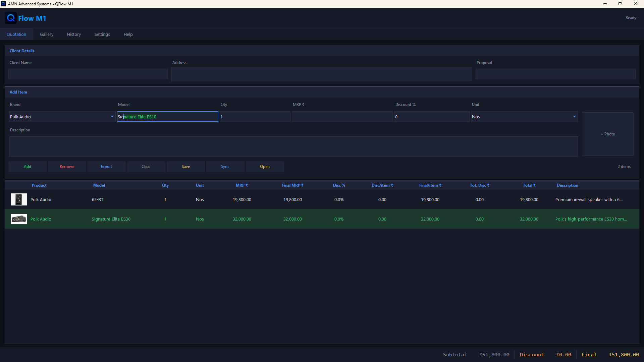Viewport: 644px width, 362px height.
Task: Click the Subtotal ₹51,800.00 value
Action: [x=494, y=355]
